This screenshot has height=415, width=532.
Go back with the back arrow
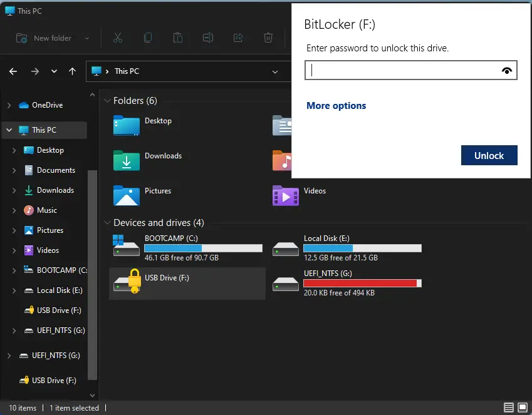pyautogui.click(x=13, y=71)
